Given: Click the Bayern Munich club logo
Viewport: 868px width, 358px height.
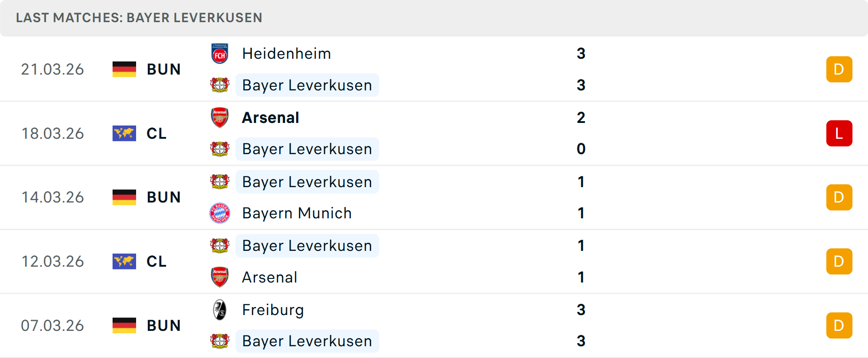Looking at the screenshot, I should point(220,213).
